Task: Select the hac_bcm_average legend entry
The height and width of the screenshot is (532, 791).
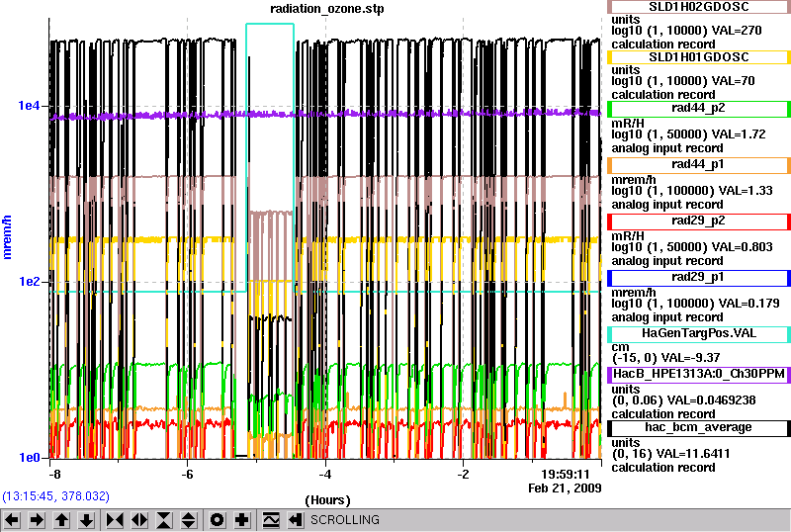Action: [x=699, y=428]
